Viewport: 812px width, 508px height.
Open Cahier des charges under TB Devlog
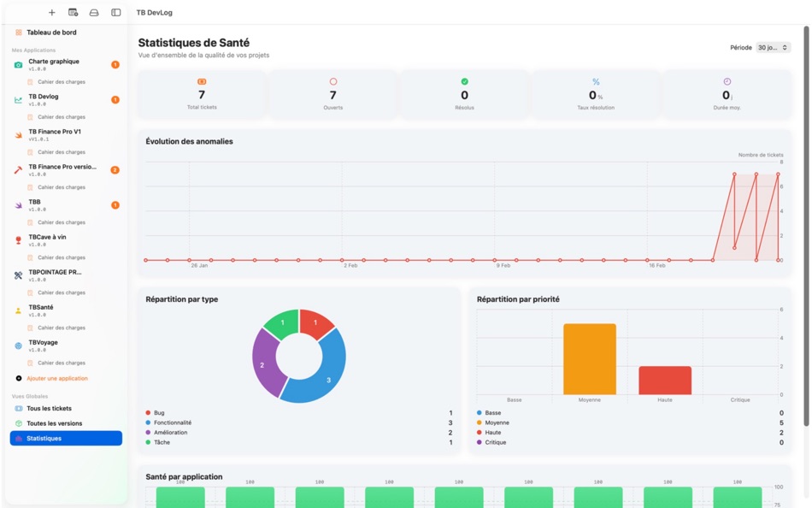click(x=61, y=117)
